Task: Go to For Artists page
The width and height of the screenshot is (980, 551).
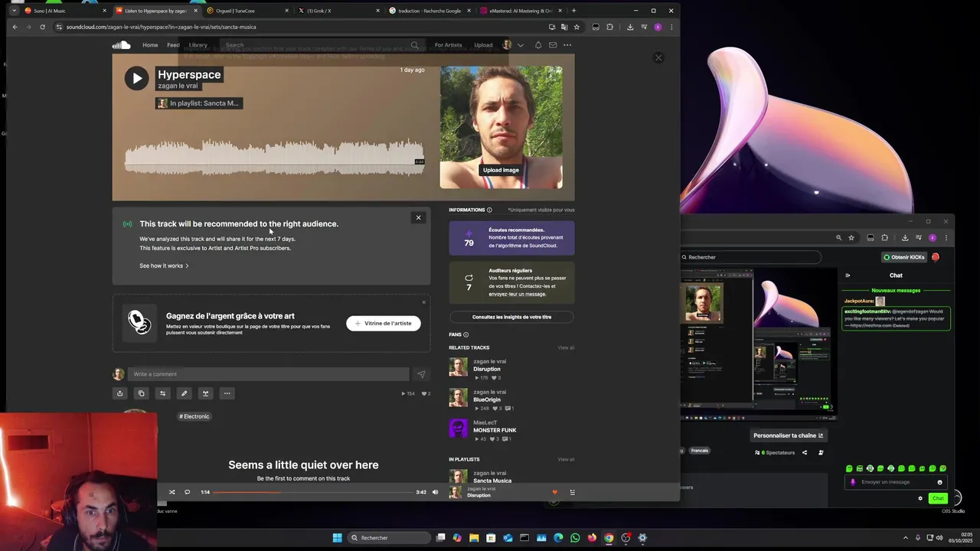Action: [x=448, y=45]
